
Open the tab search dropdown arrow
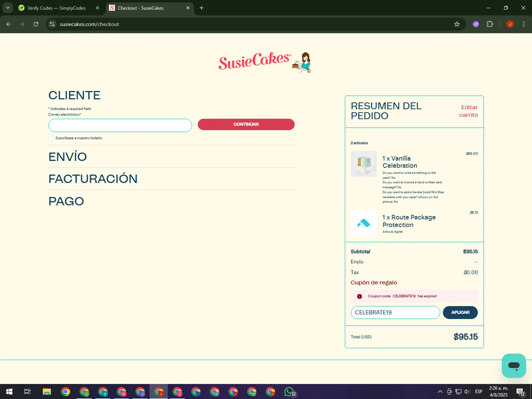(7, 8)
